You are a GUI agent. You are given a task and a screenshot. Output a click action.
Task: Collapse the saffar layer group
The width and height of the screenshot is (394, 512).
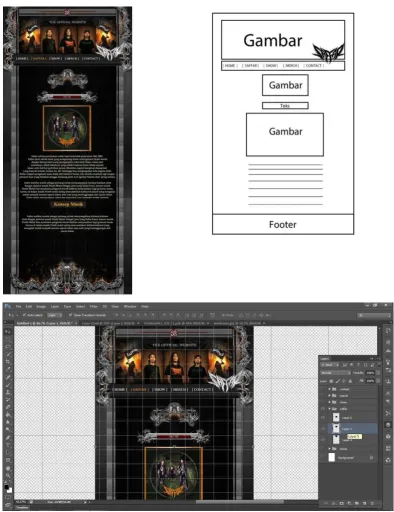329,409
